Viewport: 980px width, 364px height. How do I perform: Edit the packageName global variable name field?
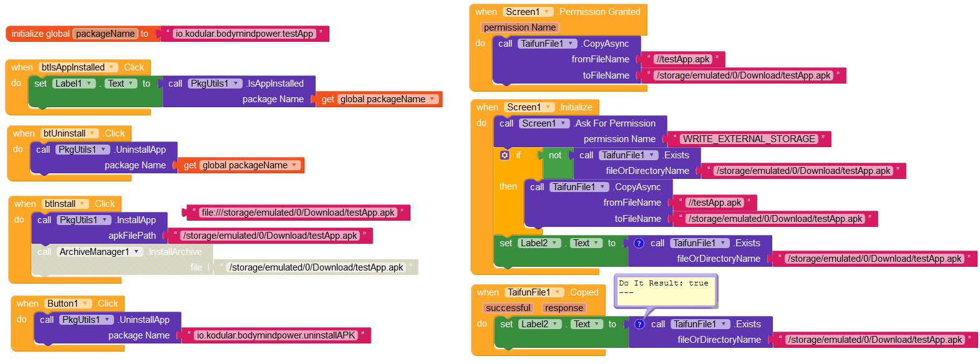(105, 34)
